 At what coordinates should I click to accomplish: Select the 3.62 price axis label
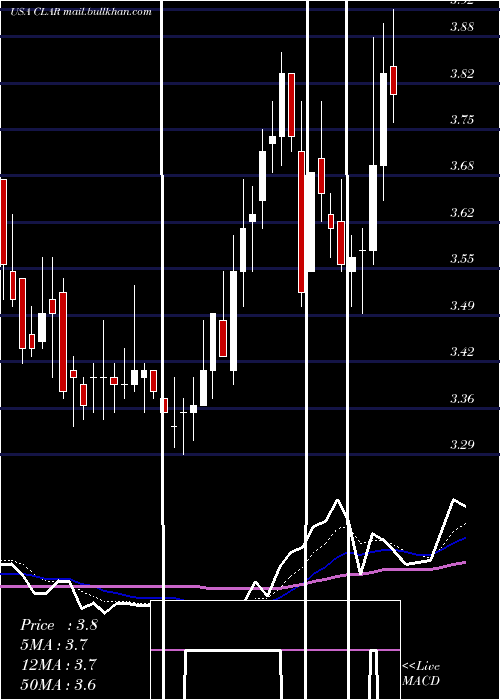[x=462, y=212]
